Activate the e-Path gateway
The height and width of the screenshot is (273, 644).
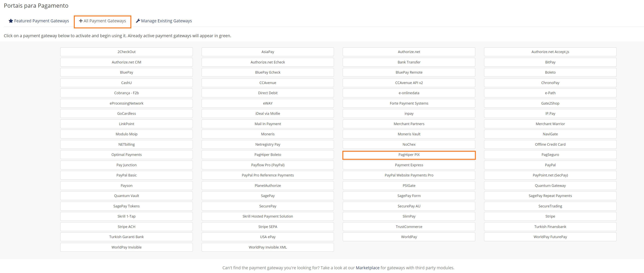[550, 93]
